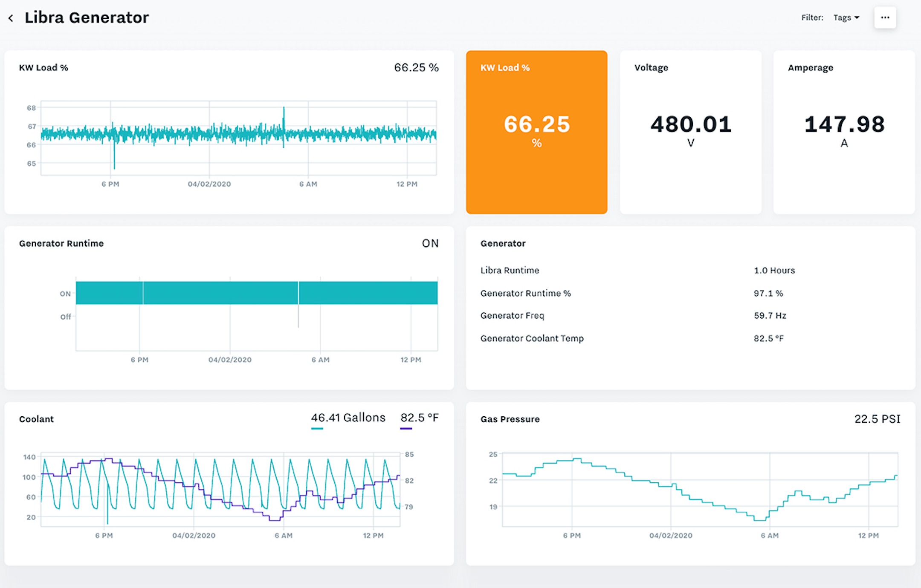Viewport: 921px width, 588px height.
Task: Click the Generator card heading
Action: pos(503,243)
